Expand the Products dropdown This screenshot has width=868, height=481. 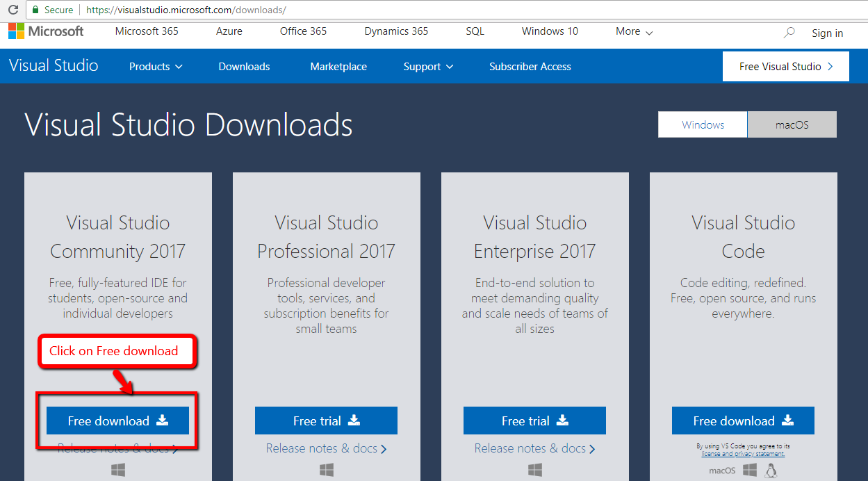click(x=156, y=66)
